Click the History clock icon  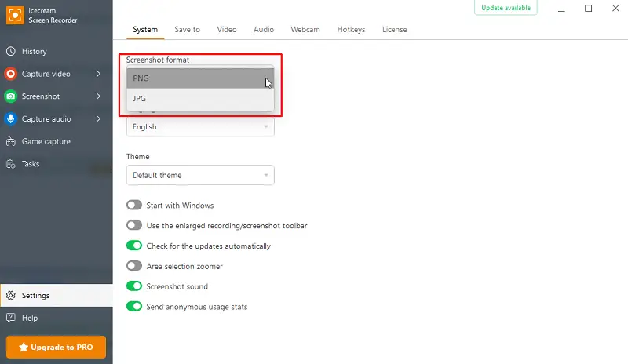click(11, 51)
